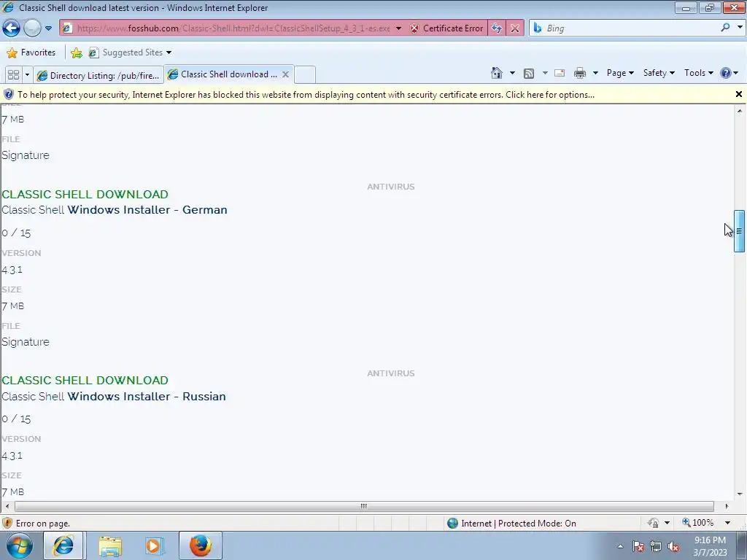This screenshot has width=747, height=560.
Task: Open a new blank tab
Action: point(305,75)
